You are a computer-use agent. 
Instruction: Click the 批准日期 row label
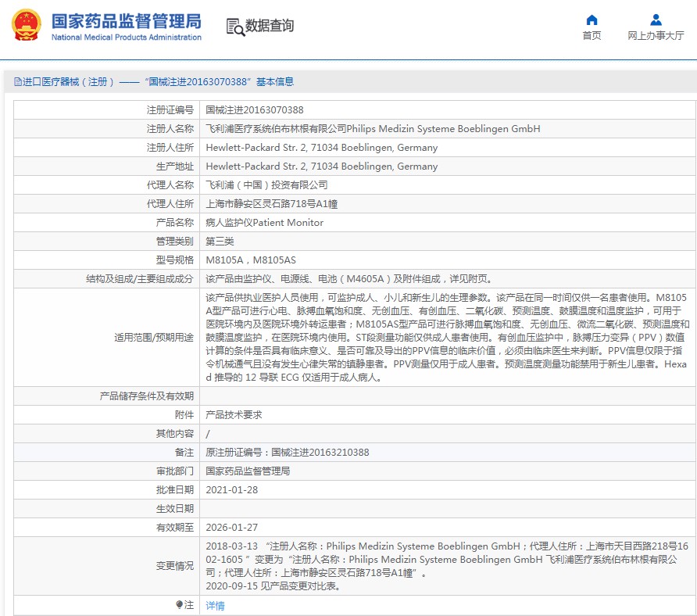pyautogui.click(x=175, y=489)
